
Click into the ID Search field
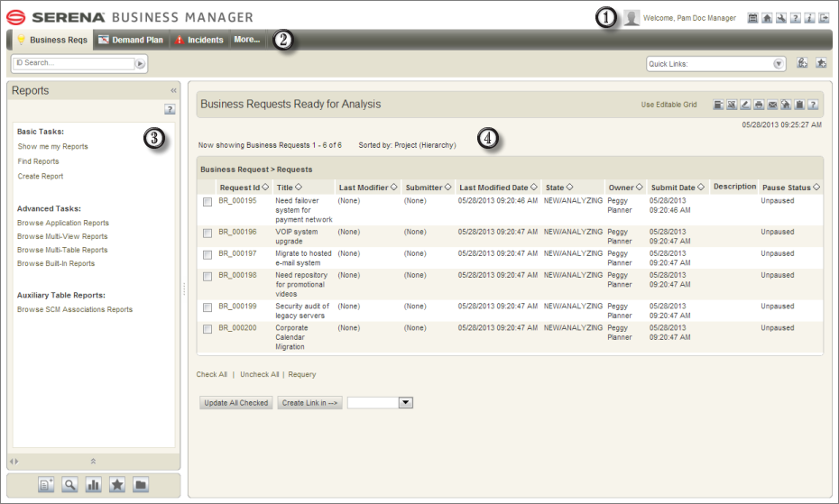point(73,63)
